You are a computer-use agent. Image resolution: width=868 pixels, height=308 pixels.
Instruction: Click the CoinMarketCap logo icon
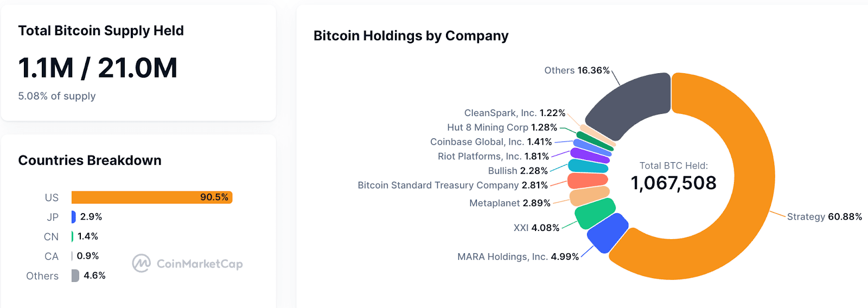pos(141,264)
